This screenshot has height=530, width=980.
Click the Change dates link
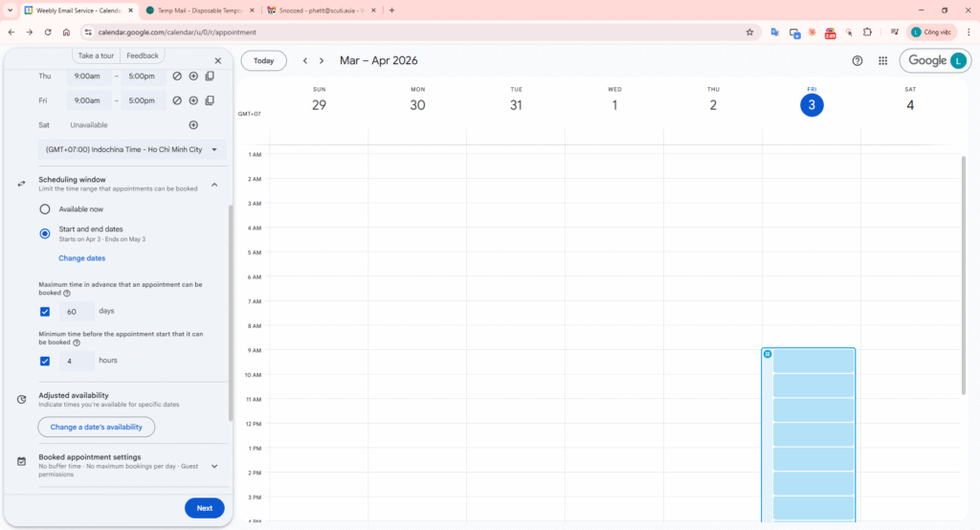click(x=82, y=258)
